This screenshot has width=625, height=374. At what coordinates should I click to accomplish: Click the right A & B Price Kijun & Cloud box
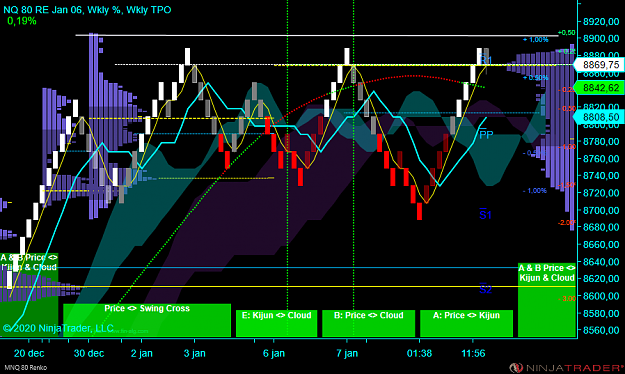coord(547,300)
